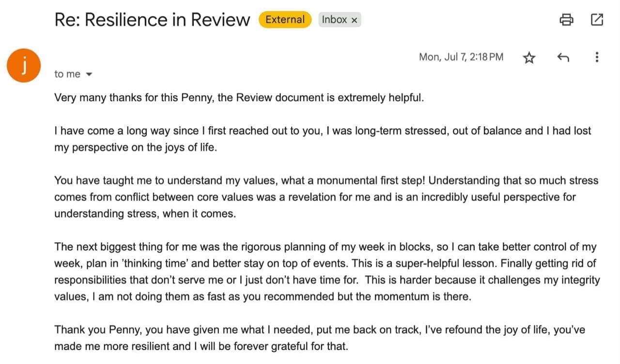The height and width of the screenshot is (364, 620).
Task: Open the three-dot More options menu
Action: pos(597,58)
